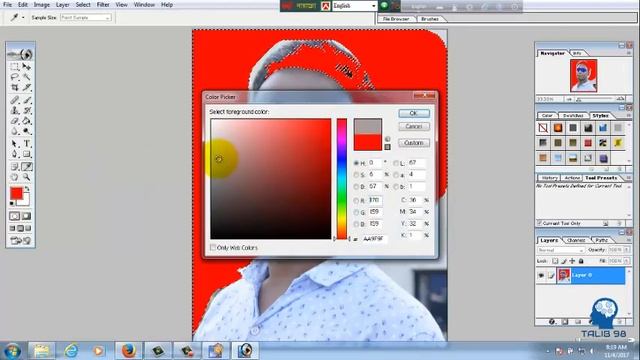Image resolution: width=640 pixels, height=360 pixels.
Task: Select the Blur tool
Action: [x=15, y=131]
